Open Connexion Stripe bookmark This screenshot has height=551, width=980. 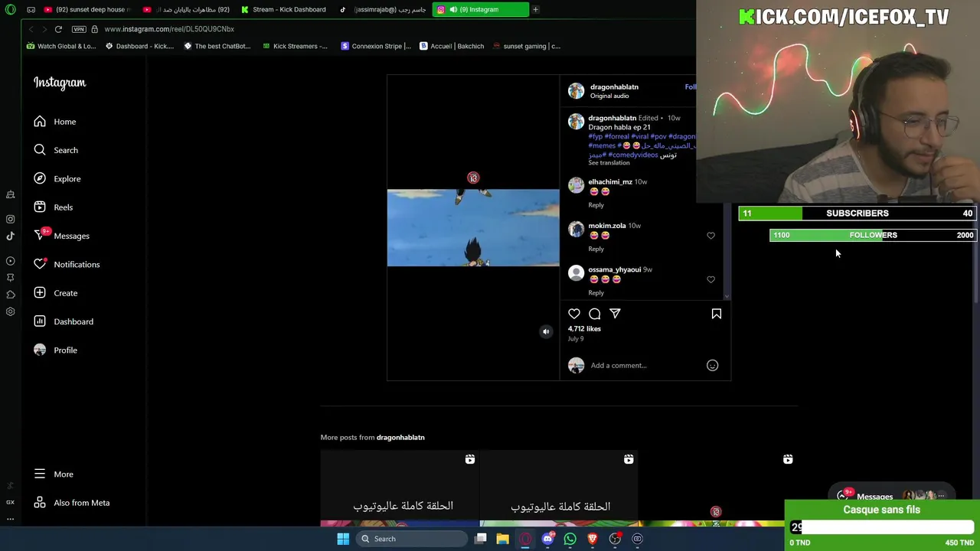coord(376,46)
